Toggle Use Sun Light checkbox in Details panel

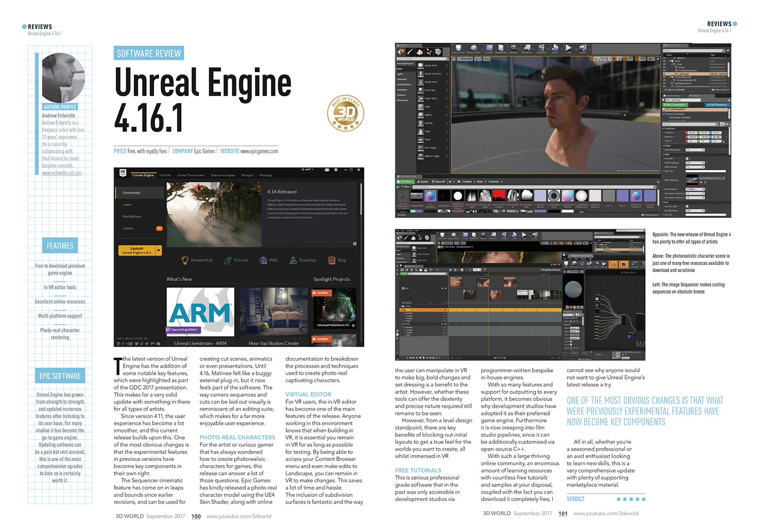(x=687, y=206)
